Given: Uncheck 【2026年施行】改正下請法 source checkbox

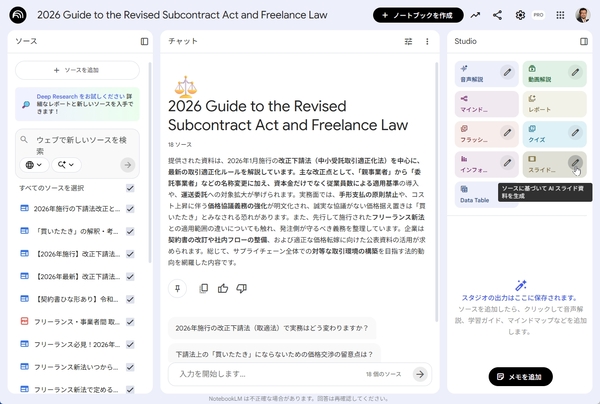Looking at the screenshot, I should tap(130, 254).
